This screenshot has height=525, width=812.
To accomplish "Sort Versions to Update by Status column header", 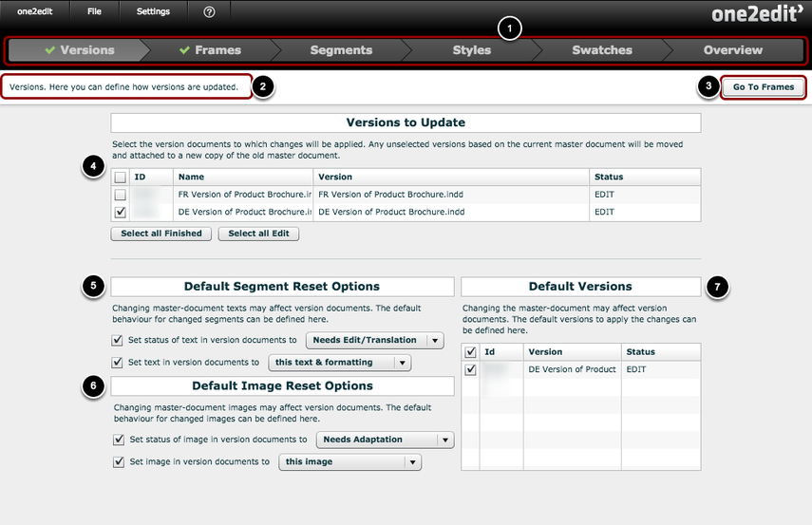I will coord(645,178).
